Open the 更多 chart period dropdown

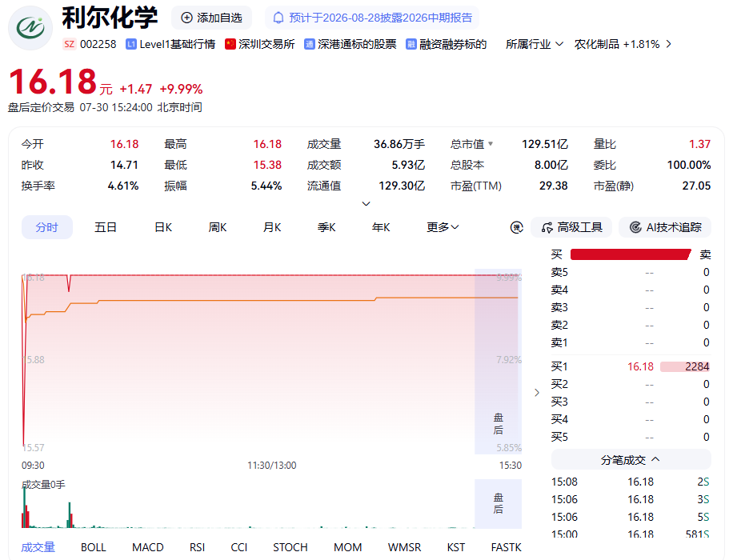tap(443, 227)
